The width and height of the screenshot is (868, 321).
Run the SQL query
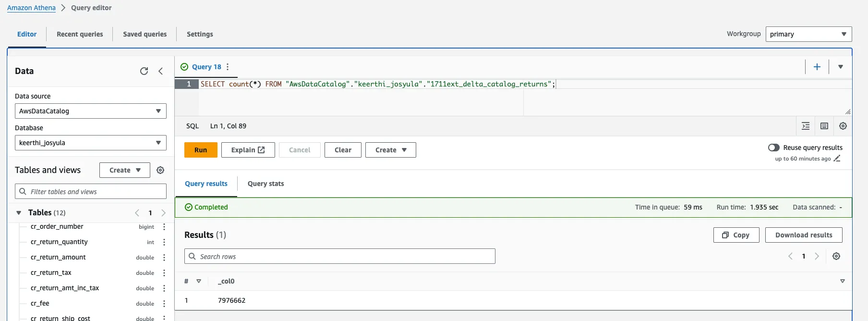(201, 150)
